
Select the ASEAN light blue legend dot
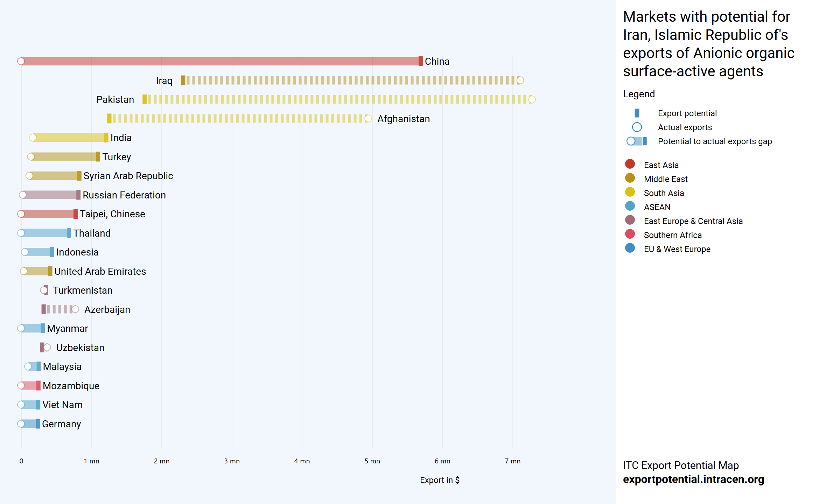(630, 206)
